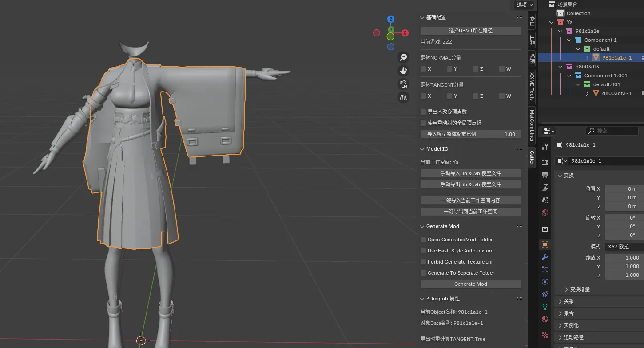This screenshot has height=348, width=644.
Task: Collapse the 3Dmigoto属性 panel
Action: pos(423,299)
